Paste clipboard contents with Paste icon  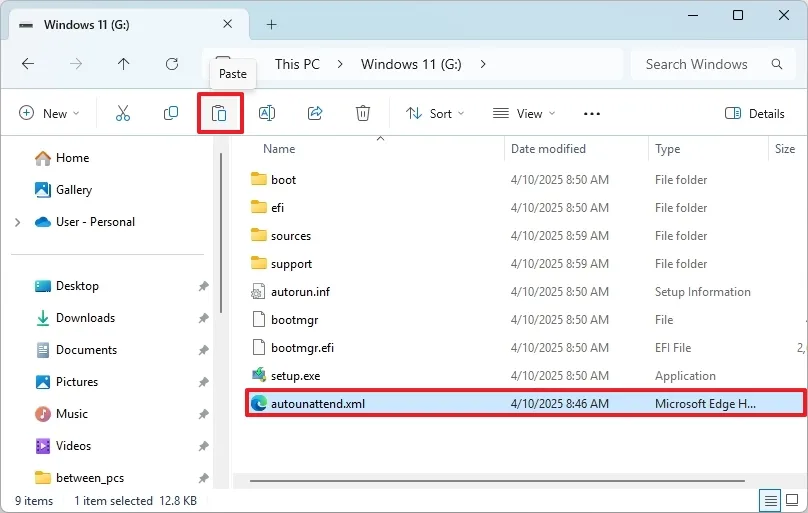tap(219, 114)
